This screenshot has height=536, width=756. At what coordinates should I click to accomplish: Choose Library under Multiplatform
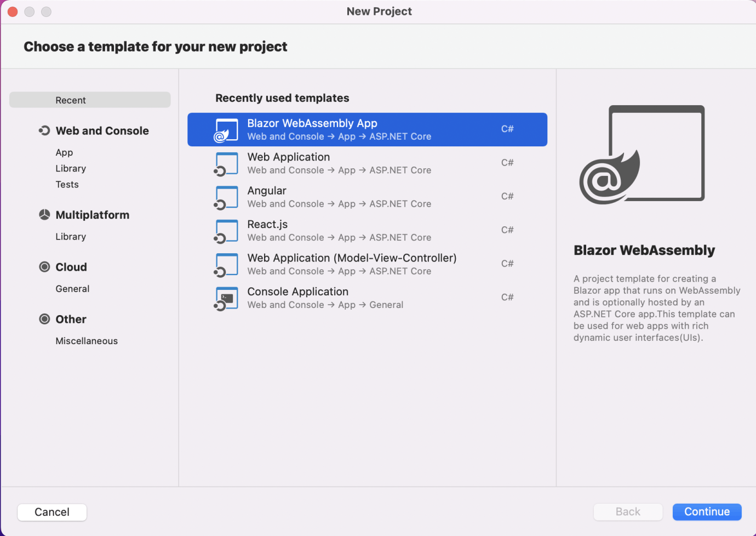click(x=71, y=237)
